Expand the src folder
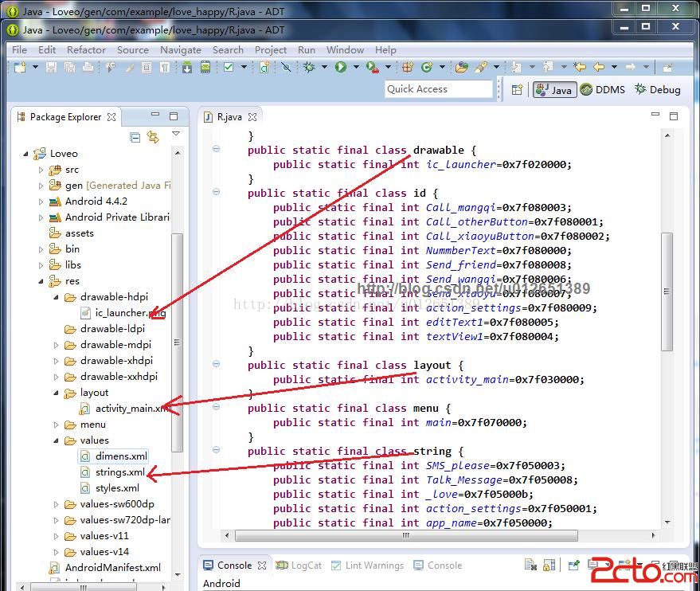This screenshot has width=700, height=591. click(x=41, y=170)
